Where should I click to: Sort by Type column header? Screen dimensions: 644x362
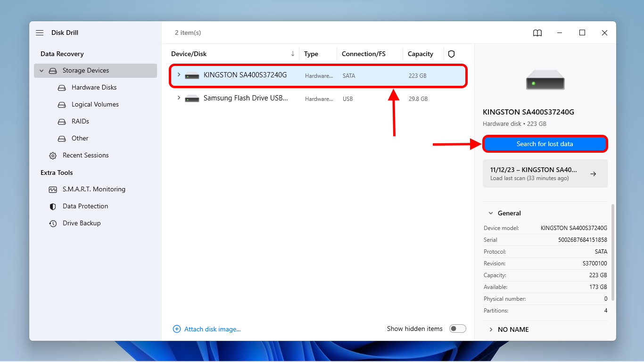[311, 54]
